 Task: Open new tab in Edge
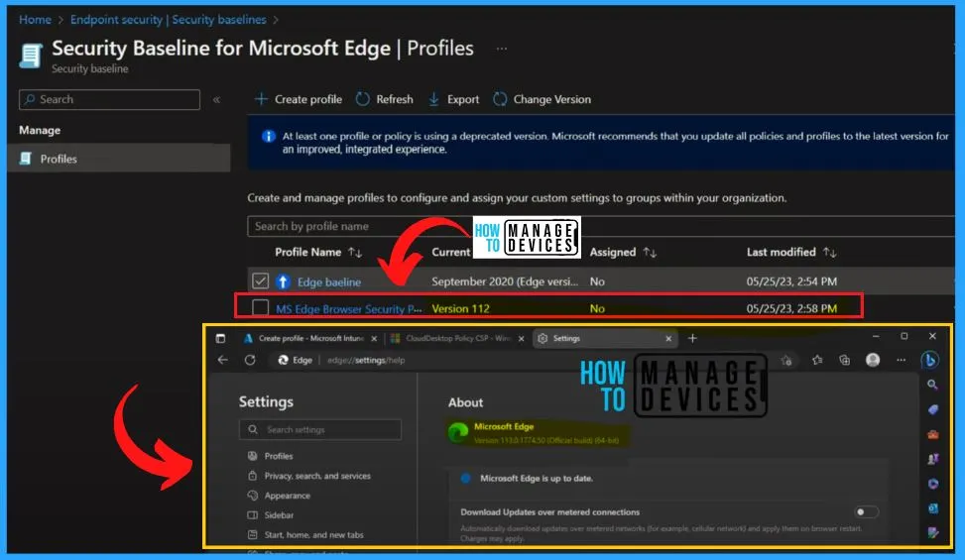click(x=692, y=338)
